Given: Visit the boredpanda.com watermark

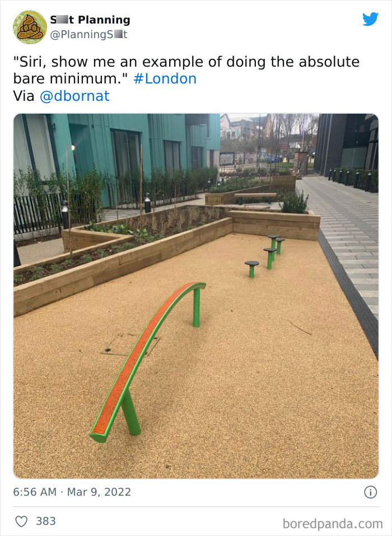Looking at the screenshot, I should point(333,524).
